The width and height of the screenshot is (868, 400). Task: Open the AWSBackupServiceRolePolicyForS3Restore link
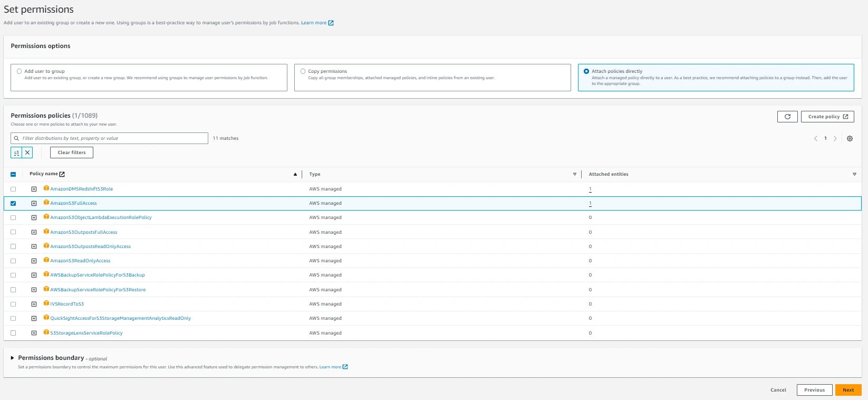pyautogui.click(x=98, y=290)
